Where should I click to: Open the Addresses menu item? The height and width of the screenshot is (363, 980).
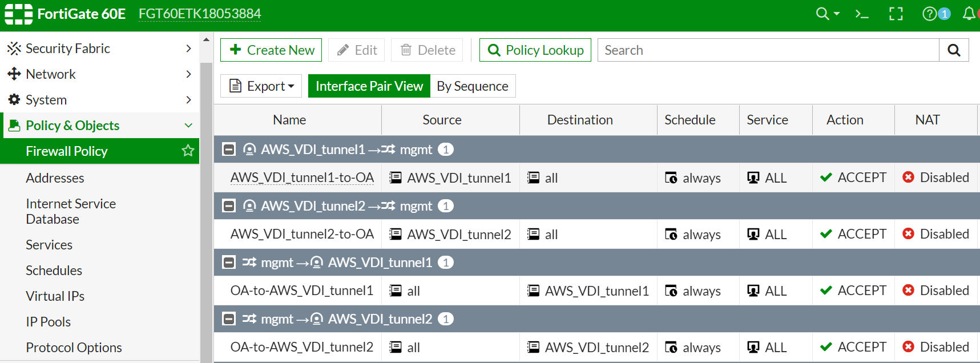[55, 178]
